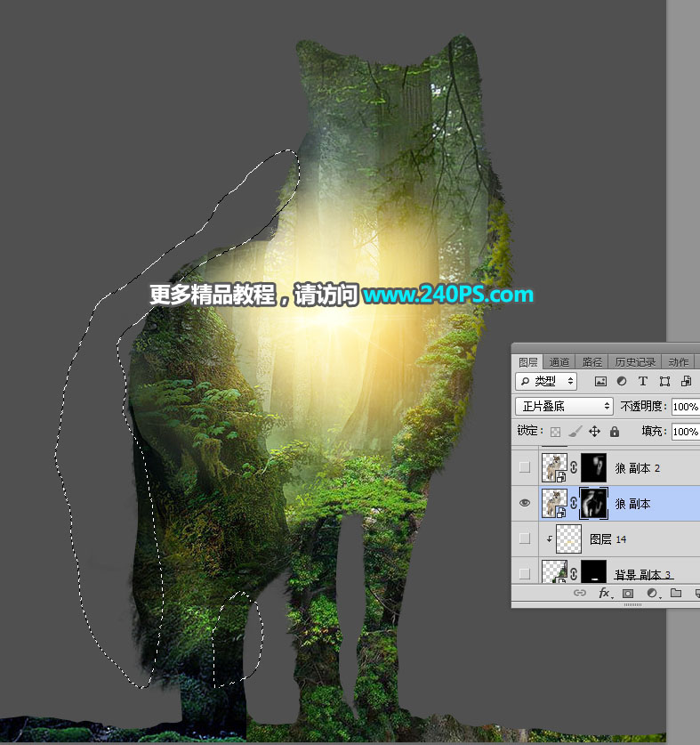Select the 图层 14 layer thumbnail
Screen dimensions: 700x745
coord(568,539)
